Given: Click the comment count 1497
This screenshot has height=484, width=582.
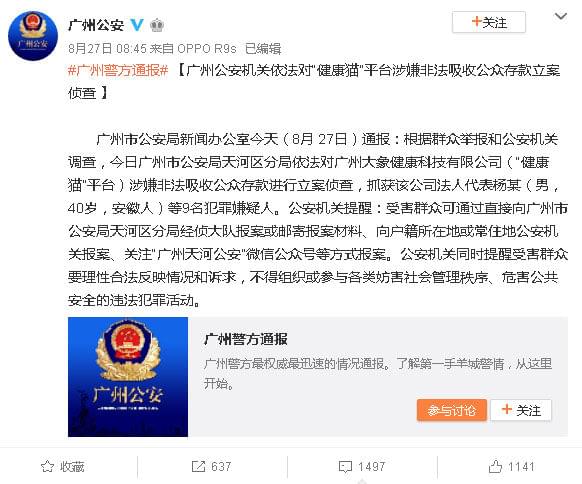Looking at the screenshot, I should click(x=372, y=467).
